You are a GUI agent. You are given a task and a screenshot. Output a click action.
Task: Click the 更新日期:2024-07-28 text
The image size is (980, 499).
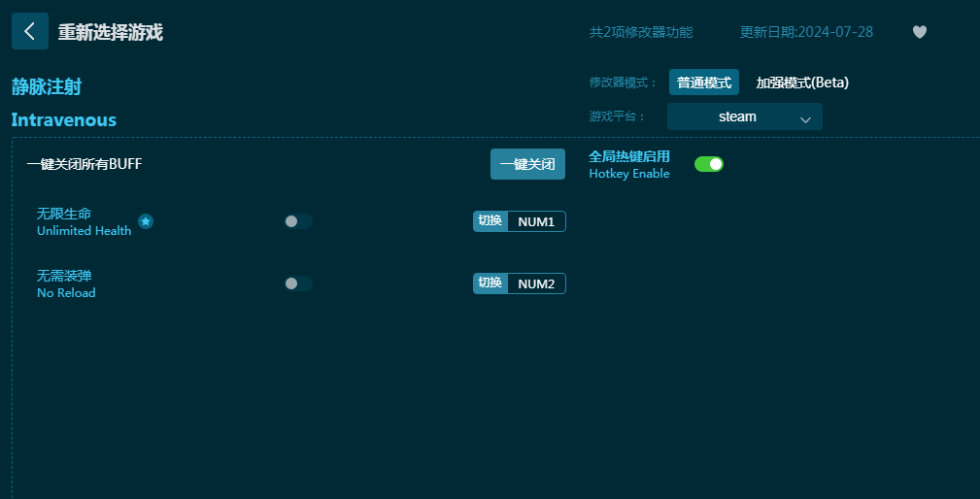(x=806, y=32)
